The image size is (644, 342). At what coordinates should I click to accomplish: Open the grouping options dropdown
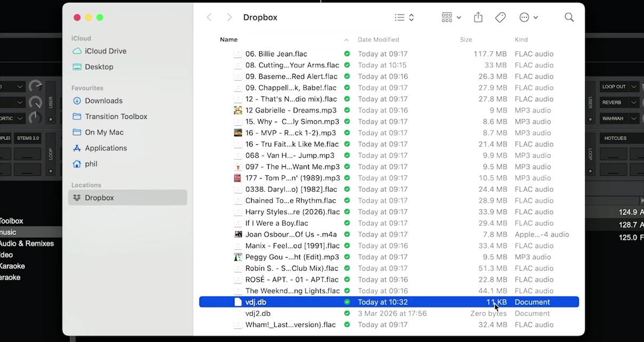[x=450, y=17]
